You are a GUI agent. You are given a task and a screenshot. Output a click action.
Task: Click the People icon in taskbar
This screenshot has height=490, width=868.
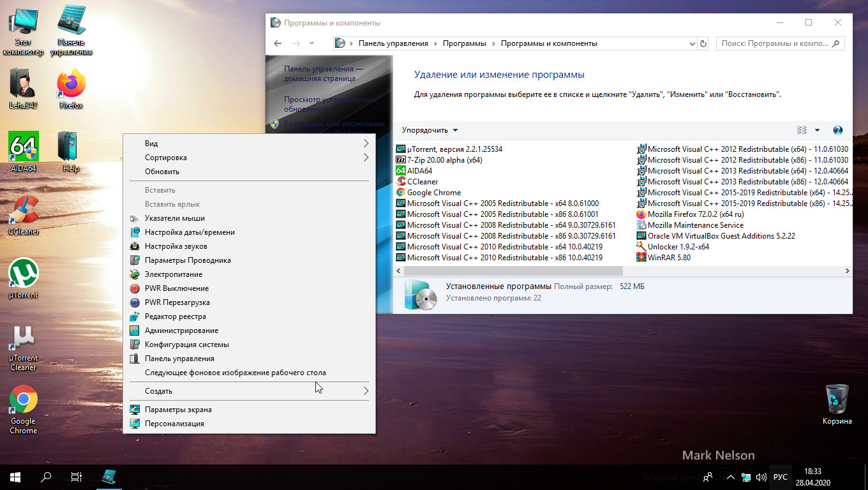[x=708, y=477]
